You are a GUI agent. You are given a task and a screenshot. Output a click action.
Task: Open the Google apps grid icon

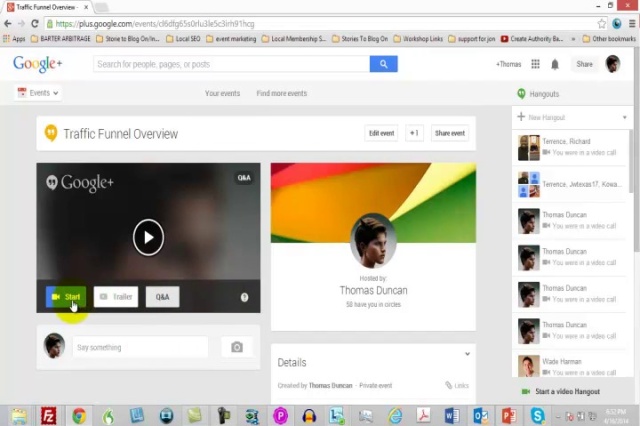tap(535, 64)
